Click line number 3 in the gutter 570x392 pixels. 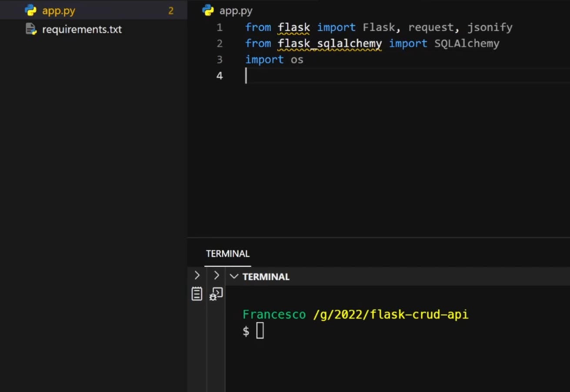click(220, 60)
